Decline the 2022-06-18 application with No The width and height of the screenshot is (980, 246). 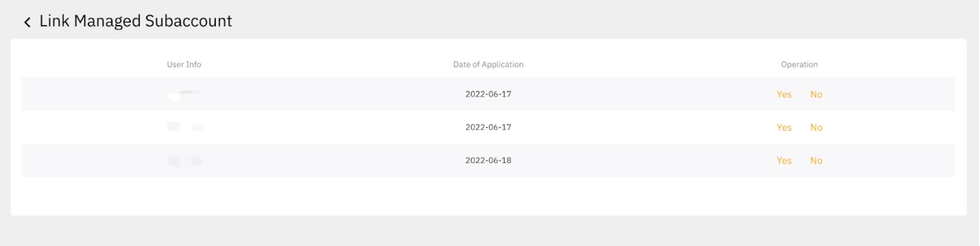pos(816,161)
